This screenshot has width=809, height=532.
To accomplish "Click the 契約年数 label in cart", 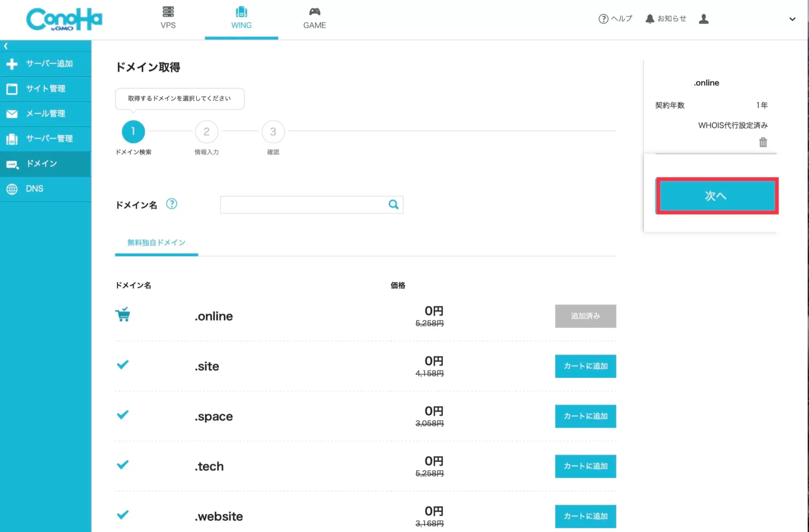I will 670,105.
